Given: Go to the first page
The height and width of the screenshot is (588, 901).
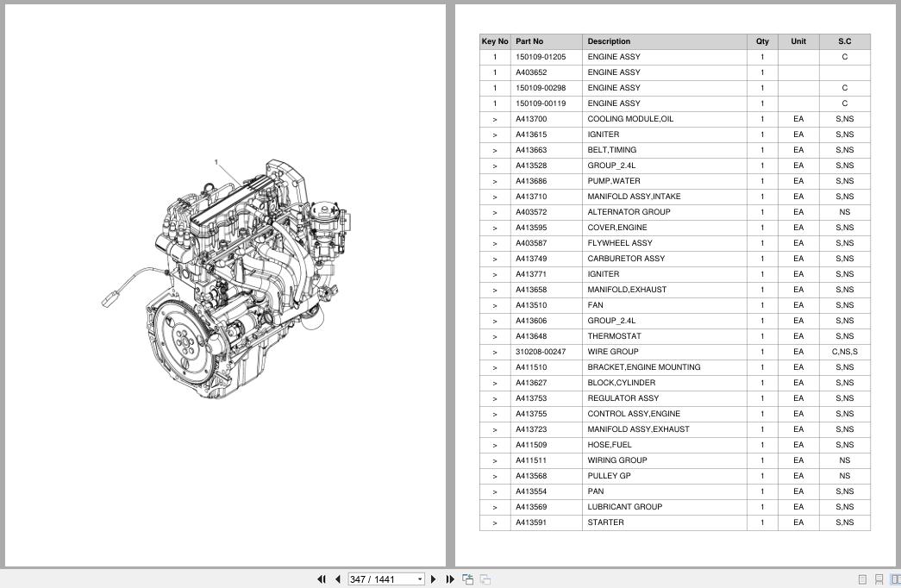Looking at the screenshot, I should tap(322, 579).
